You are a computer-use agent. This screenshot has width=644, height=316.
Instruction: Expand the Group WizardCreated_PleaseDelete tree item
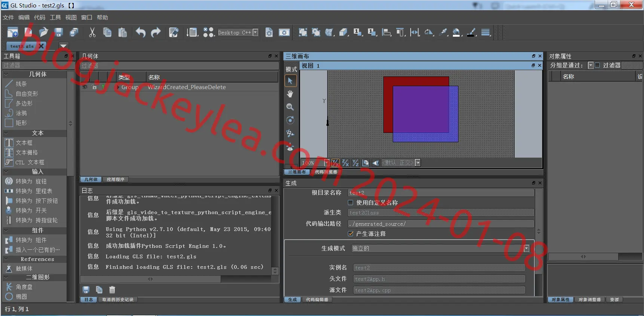point(119,87)
